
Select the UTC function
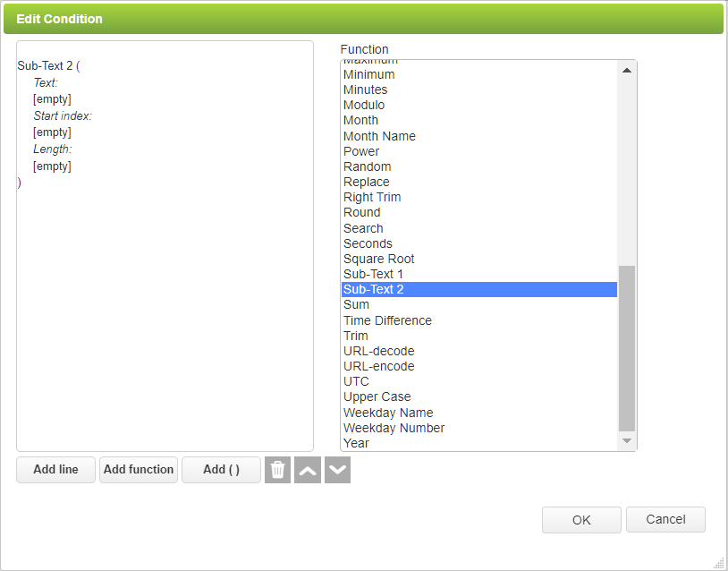(x=479, y=381)
